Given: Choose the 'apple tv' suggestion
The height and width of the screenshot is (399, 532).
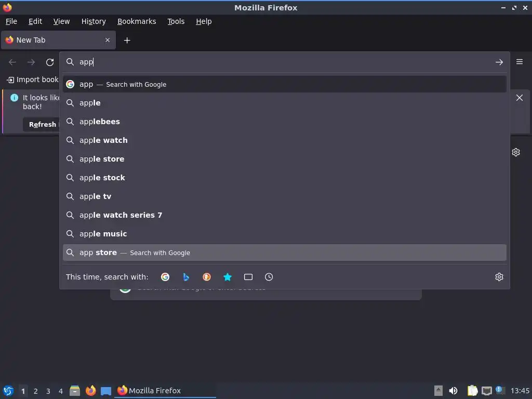Looking at the screenshot, I should point(284,196).
